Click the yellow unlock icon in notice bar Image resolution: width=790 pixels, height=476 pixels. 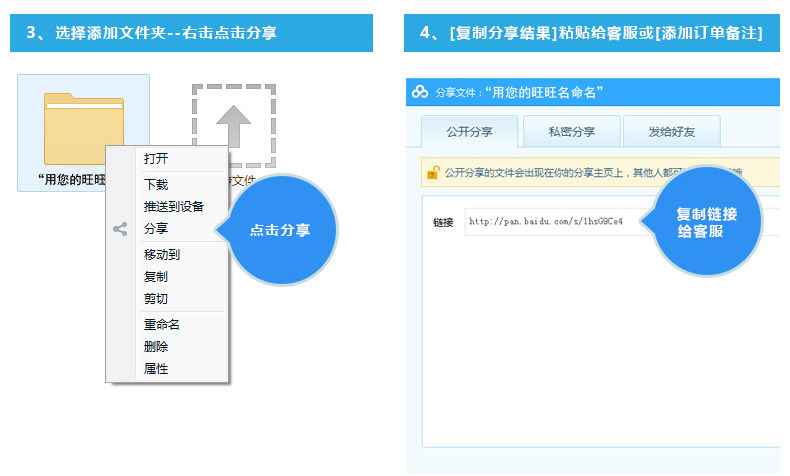point(433,173)
